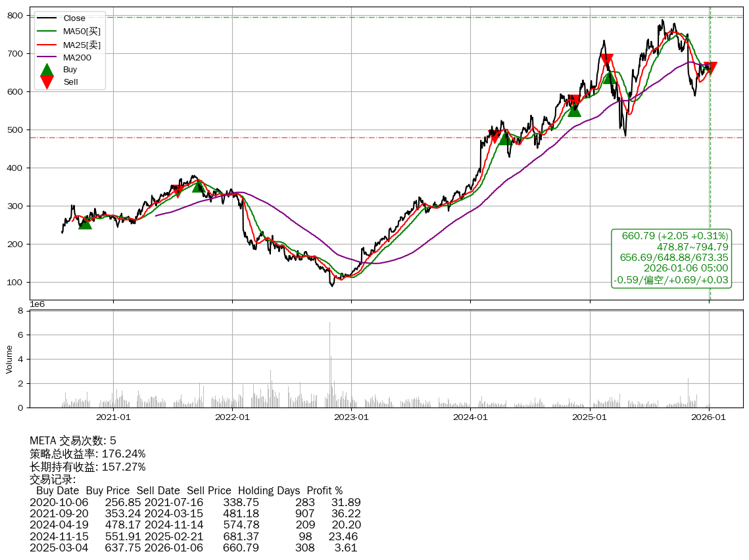Click the 2023-01 date label on the x-axis

[x=351, y=417]
